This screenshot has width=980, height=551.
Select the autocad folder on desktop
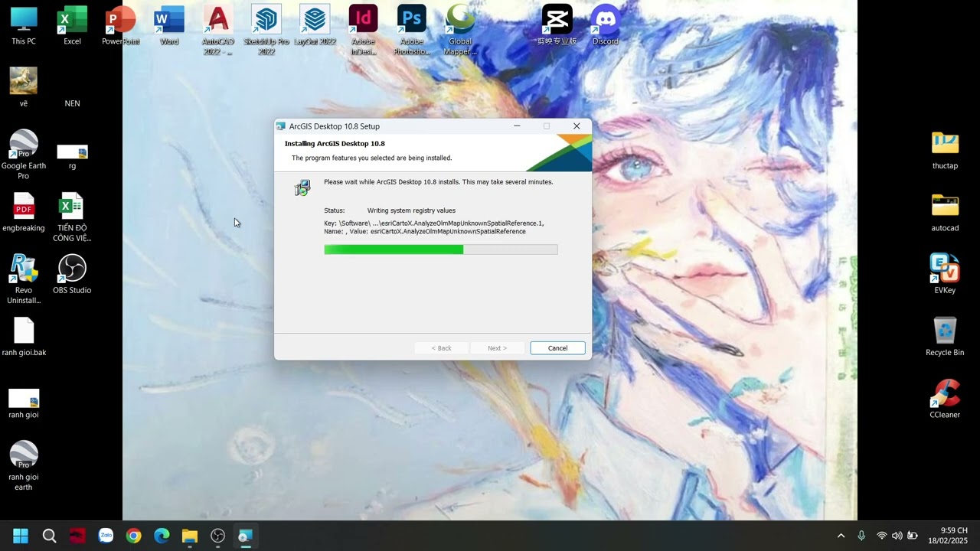coord(945,212)
